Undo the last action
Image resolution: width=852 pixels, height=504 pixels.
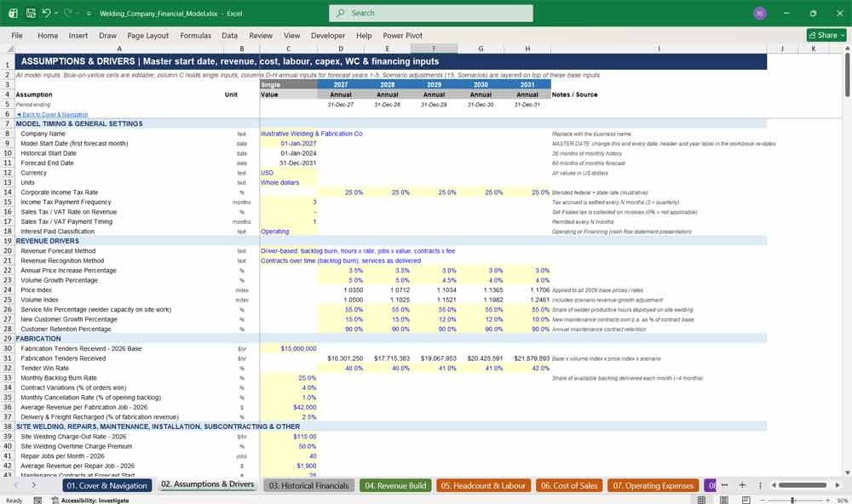click(47, 13)
